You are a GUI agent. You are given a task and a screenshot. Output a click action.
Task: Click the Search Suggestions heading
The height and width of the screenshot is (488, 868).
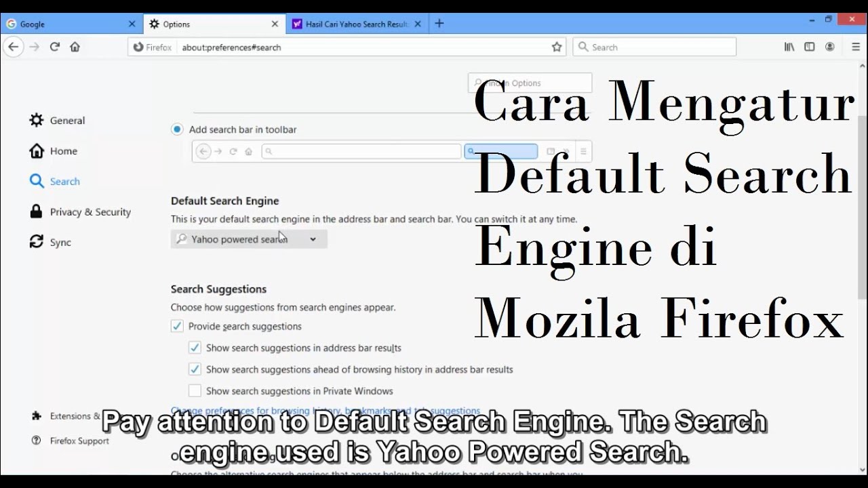pyautogui.click(x=218, y=289)
